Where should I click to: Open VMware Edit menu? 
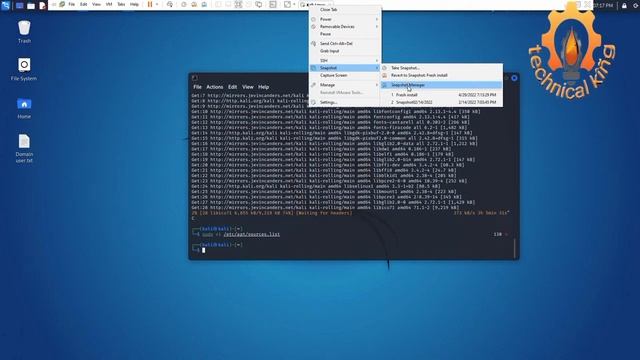coord(83,4)
